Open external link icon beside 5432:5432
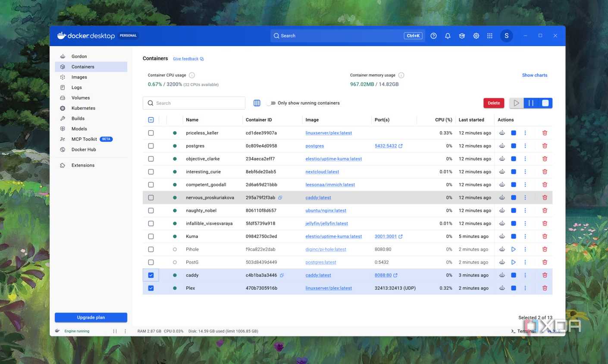Image resolution: width=608 pixels, height=364 pixels. (x=401, y=146)
